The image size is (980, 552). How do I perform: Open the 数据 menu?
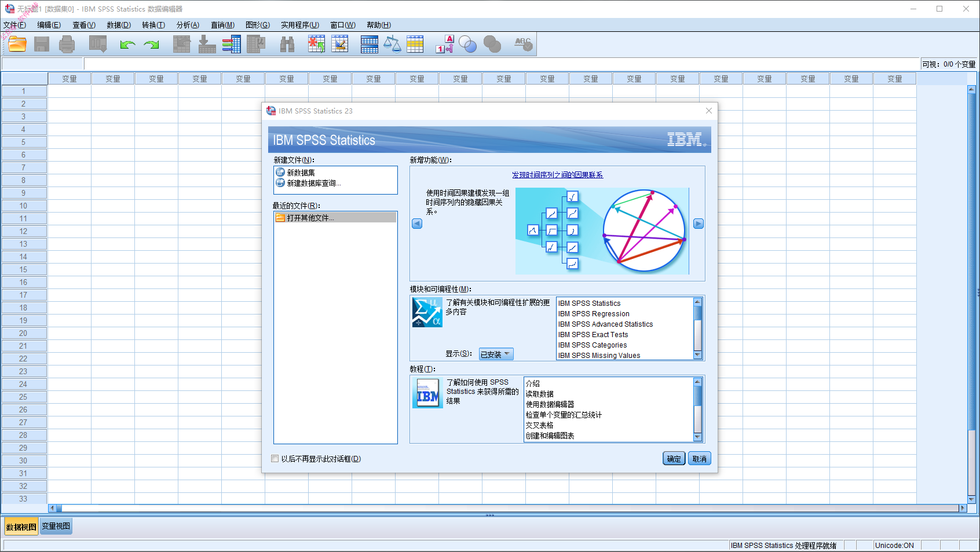tap(118, 25)
